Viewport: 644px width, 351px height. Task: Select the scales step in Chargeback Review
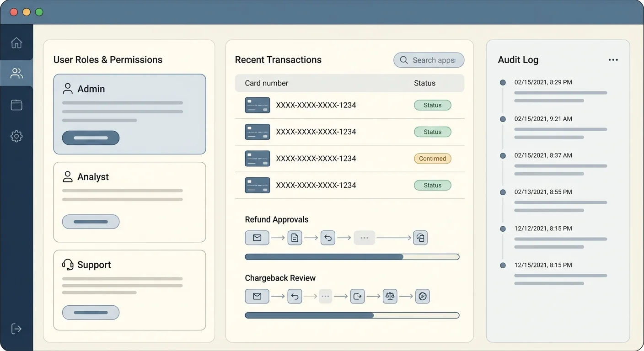(x=390, y=296)
